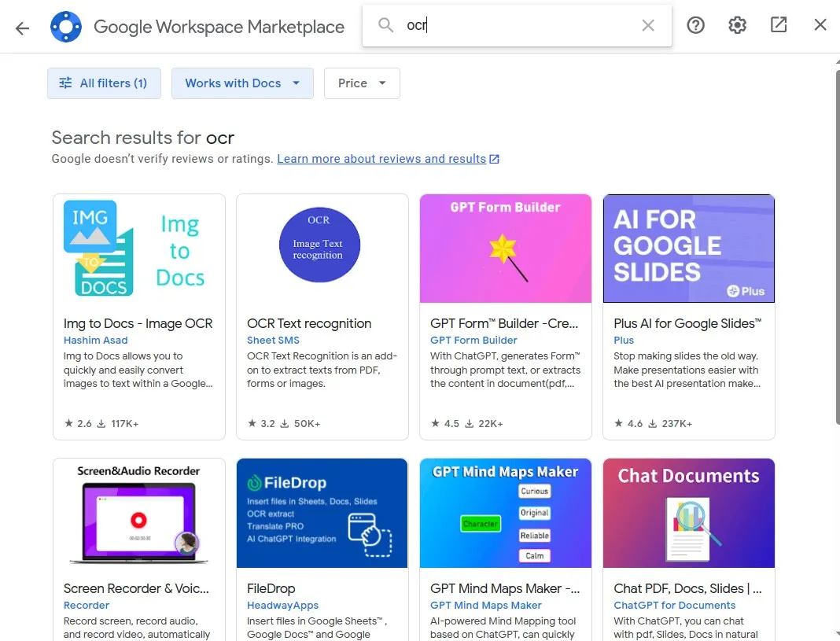Expand the Price filter dropdown
840x641 pixels.
point(362,83)
